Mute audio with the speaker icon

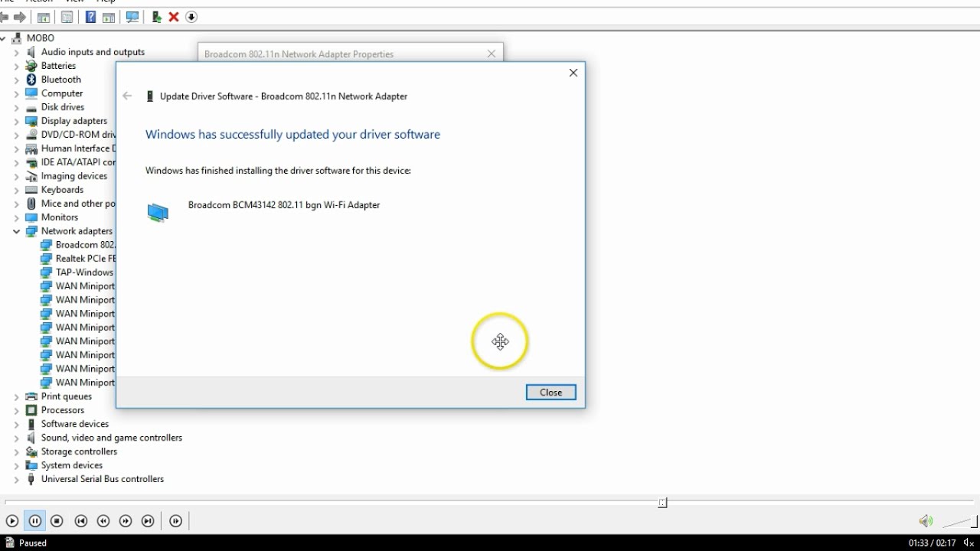[926, 521]
